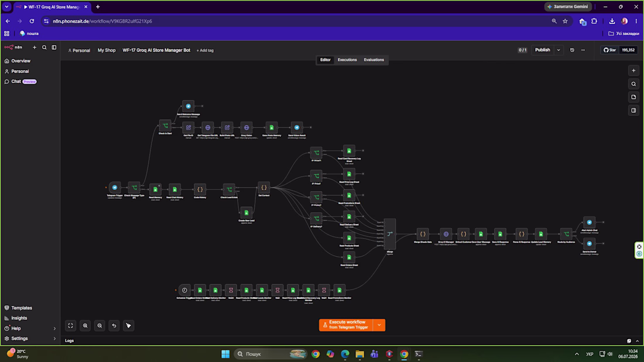
Task: Select the Update Lead Memory node
Action: pyautogui.click(x=541, y=234)
